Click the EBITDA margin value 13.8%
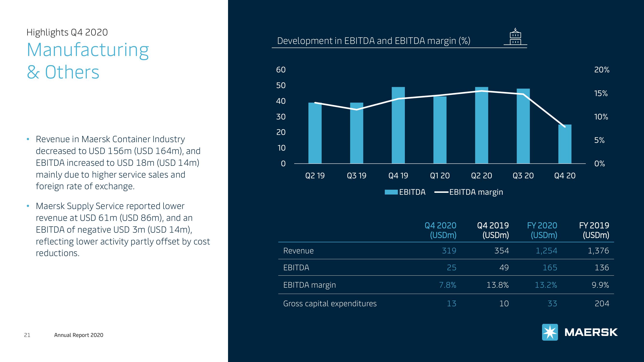644x362 pixels. tap(498, 285)
